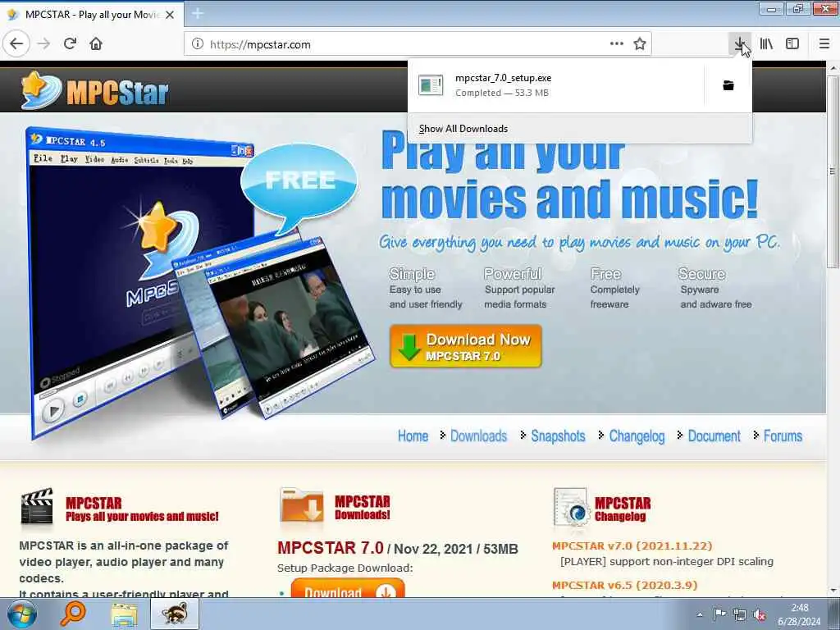Screen dimensions: 840x630
Task: Click the MPCSTAR Downloads folder icon
Action: (302, 506)
